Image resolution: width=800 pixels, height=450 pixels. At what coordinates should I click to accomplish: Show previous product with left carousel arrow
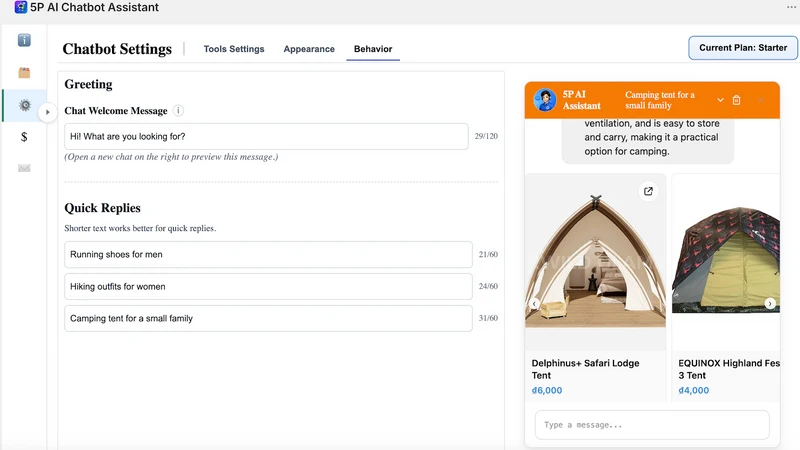[534, 304]
